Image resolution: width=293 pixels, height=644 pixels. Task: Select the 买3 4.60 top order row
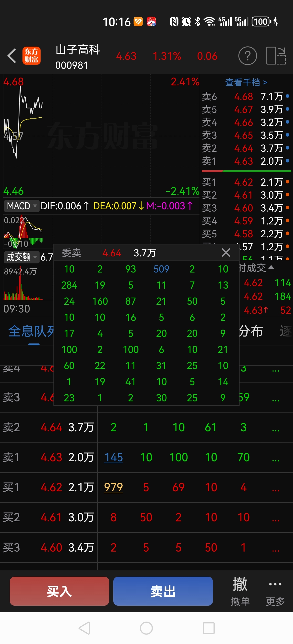pyautogui.click(x=246, y=208)
